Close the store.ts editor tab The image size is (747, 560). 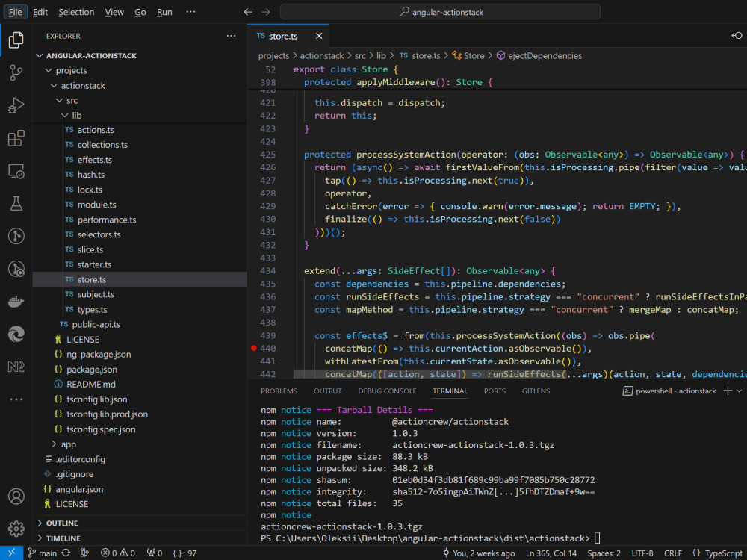pyautogui.click(x=319, y=36)
